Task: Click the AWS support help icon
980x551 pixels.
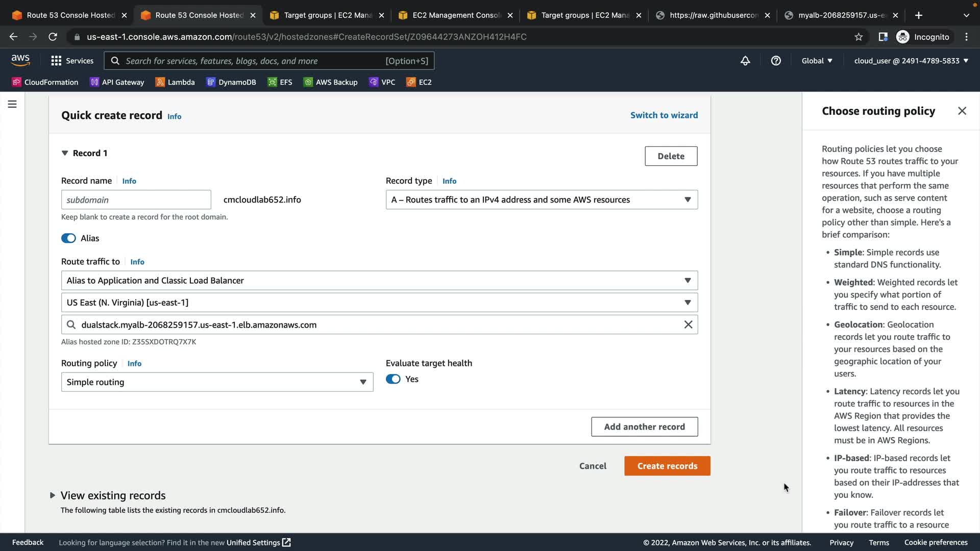Action: coord(776,61)
